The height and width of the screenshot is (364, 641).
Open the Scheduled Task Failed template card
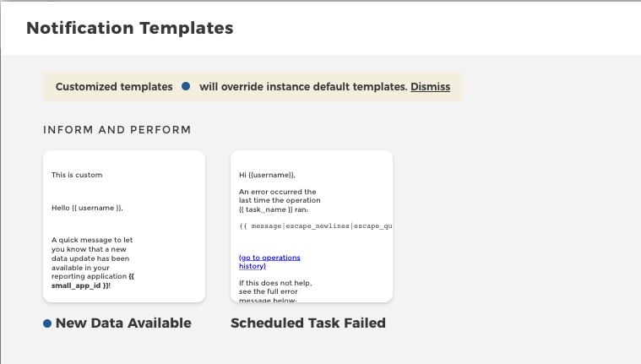311,226
